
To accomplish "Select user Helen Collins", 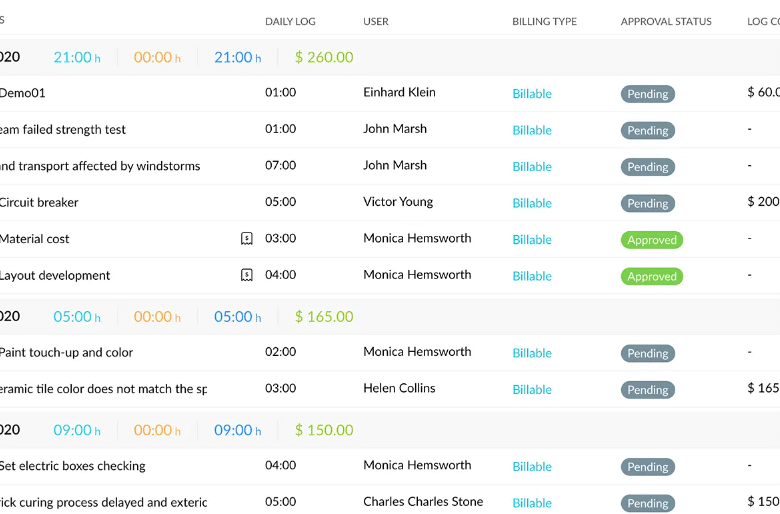I will click(399, 388).
